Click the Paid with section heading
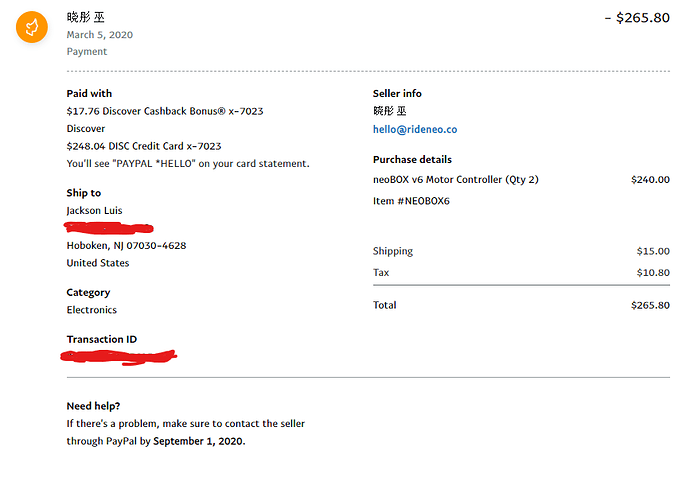Screen dimensions: 690x493 click(x=89, y=93)
